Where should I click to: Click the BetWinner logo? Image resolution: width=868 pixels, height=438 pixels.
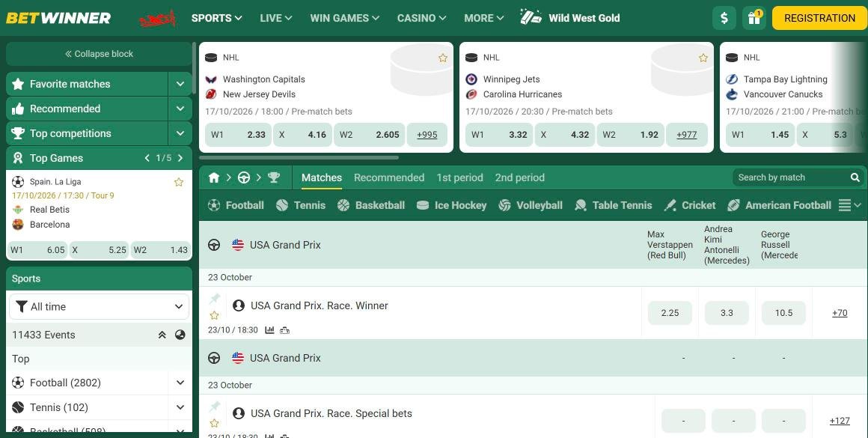58,18
